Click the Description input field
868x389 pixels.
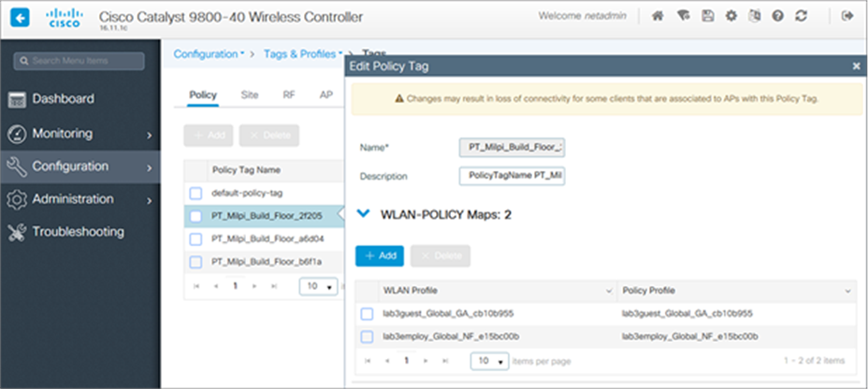512,177
